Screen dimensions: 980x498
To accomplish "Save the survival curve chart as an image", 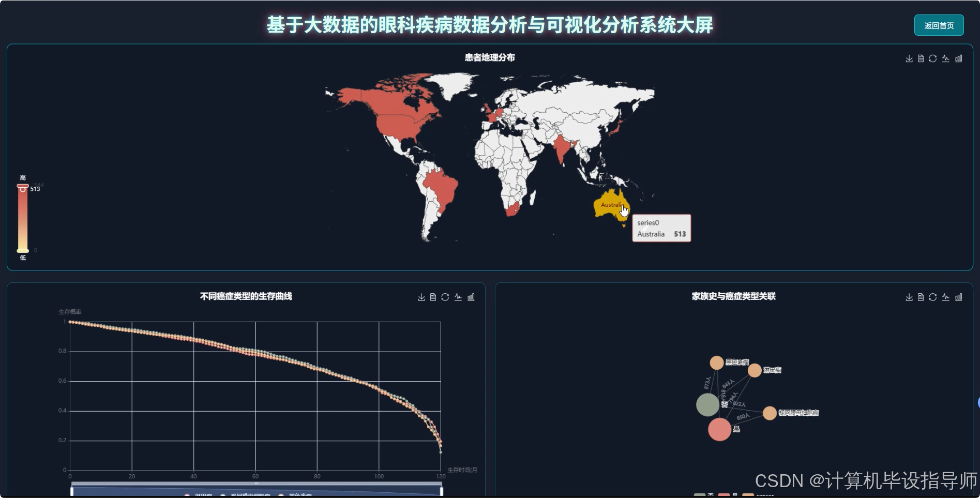I will (x=421, y=297).
